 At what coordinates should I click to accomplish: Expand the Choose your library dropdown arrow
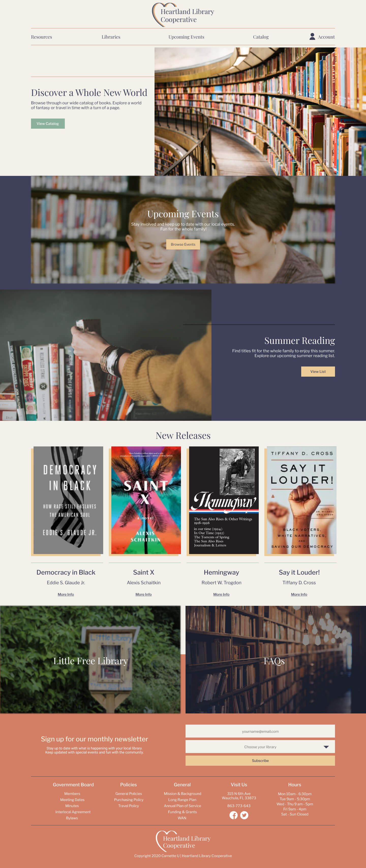point(326,747)
